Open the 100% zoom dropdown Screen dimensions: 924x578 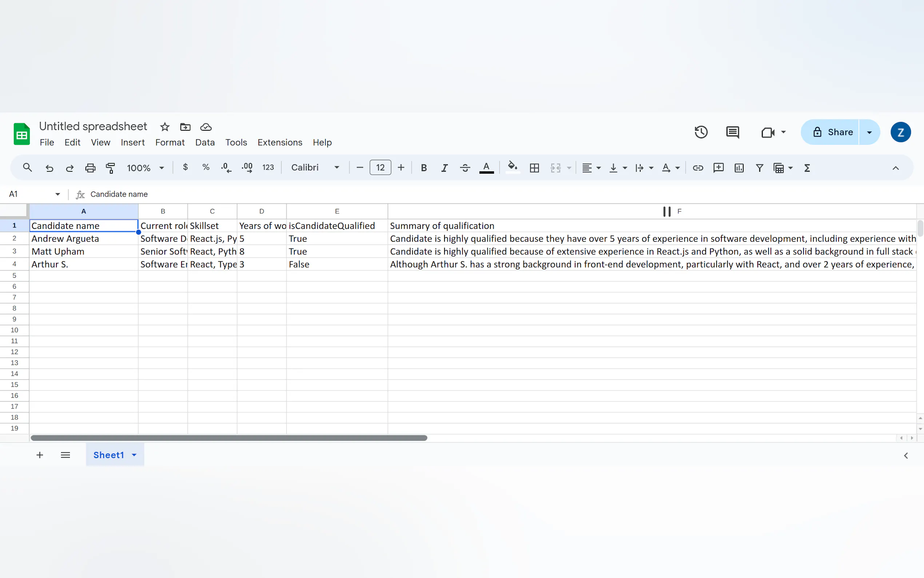coord(145,168)
